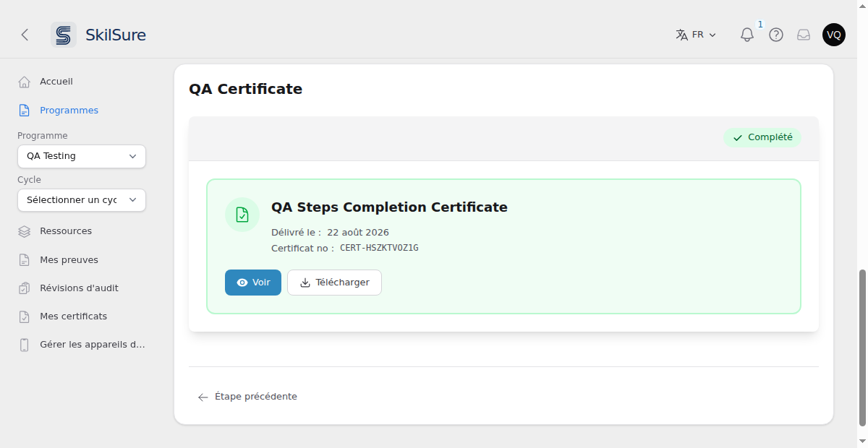
Task: View the certificate with Voir button
Action: 253,283
